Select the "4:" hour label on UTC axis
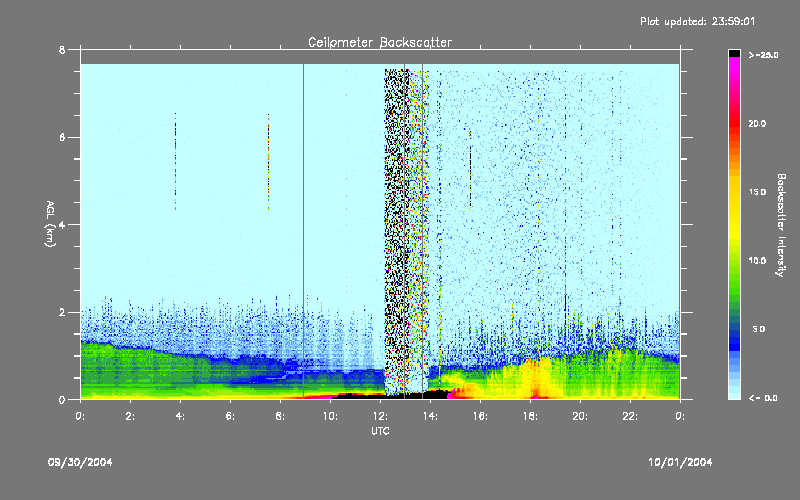The height and width of the screenshot is (500, 800). tap(180, 416)
